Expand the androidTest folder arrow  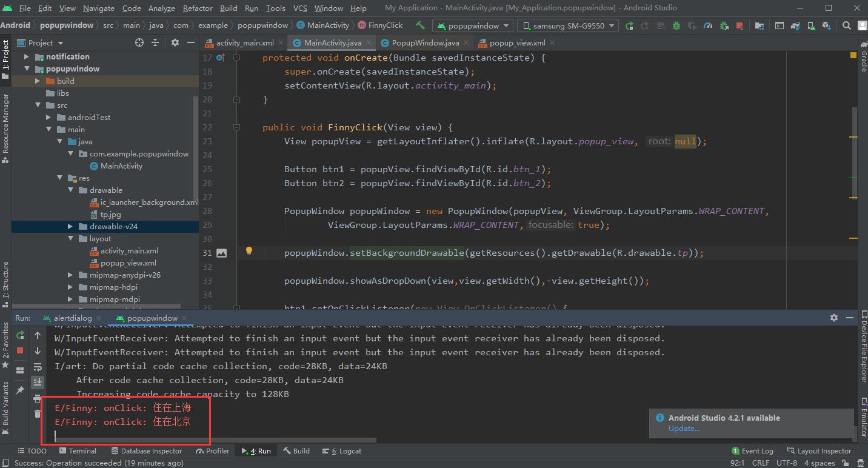(48, 117)
